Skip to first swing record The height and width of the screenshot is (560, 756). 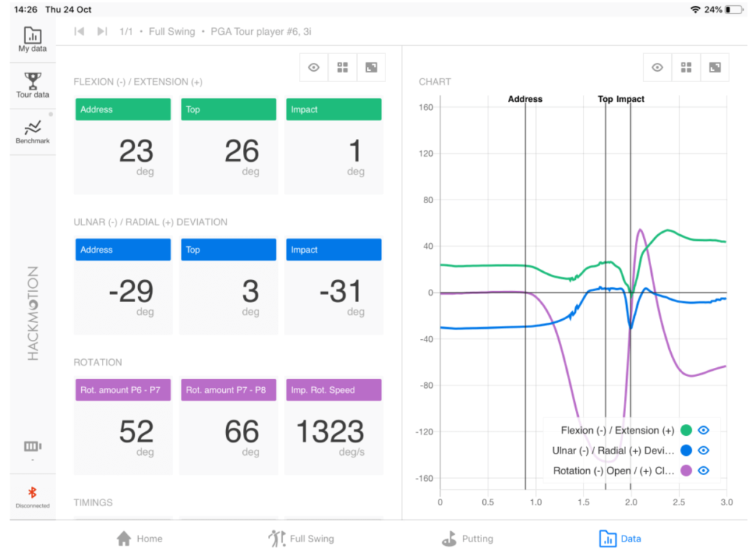[80, 32]
